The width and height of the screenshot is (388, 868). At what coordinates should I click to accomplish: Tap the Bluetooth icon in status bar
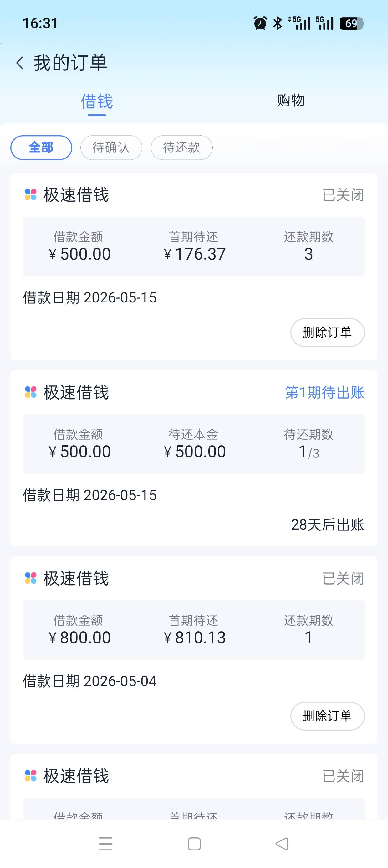(278, 23)
